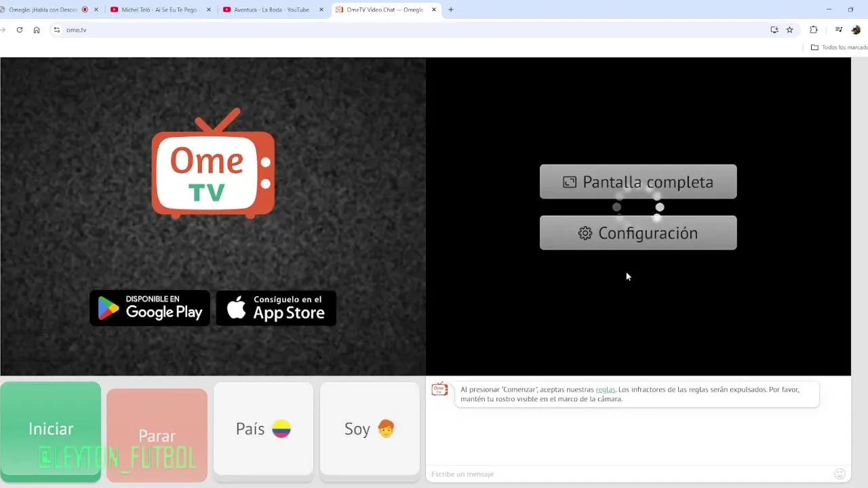Screen dimensions: 868x488
Task: Click the OmeTV avatar icon in chat
Action: click(x=439, y=389)
